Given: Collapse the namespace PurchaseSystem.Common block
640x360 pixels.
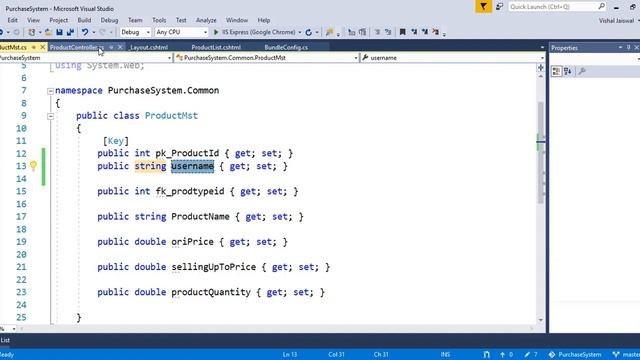Looking at the screenshot, I should pyautogui.click(x=50, y=91).
